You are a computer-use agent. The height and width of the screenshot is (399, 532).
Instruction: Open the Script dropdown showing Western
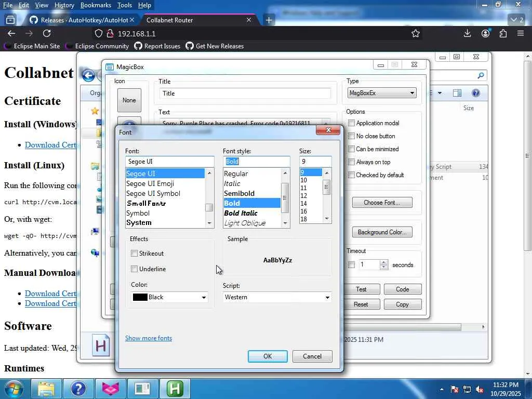pyautogui.click(x=277, y=297)
